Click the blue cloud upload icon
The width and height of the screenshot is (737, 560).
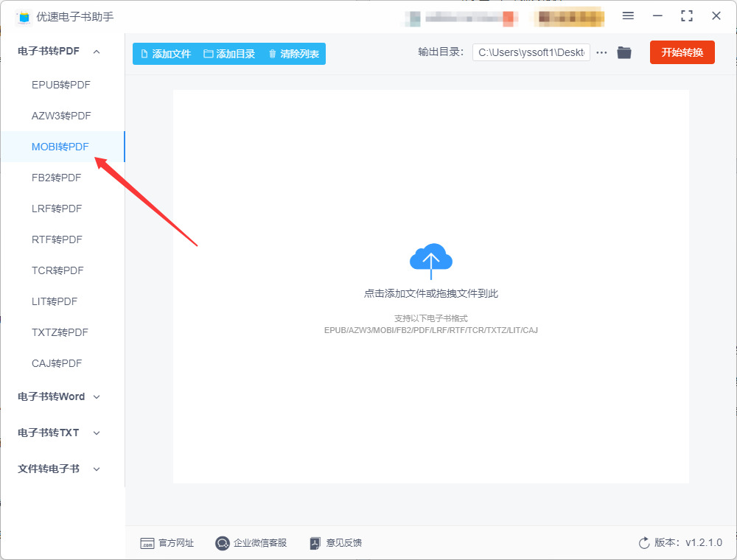pyautogui.click(x=431, y=261)
